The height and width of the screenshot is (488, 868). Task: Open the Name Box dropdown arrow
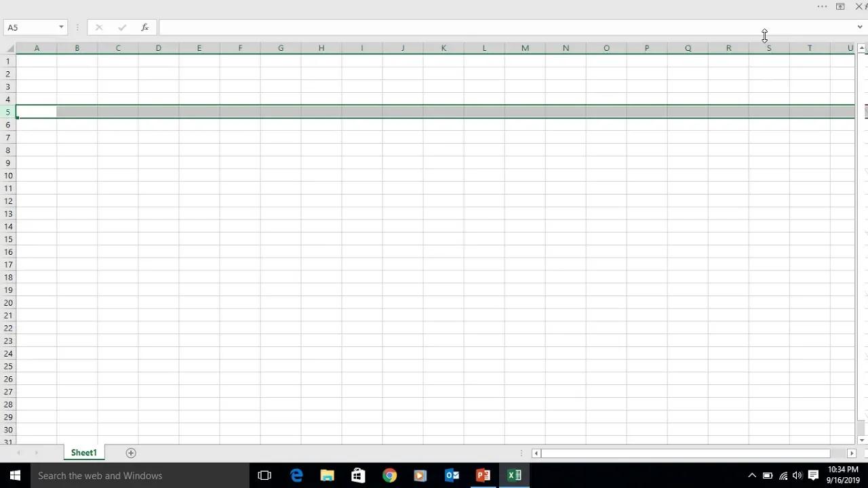click(x=60, y=27)
